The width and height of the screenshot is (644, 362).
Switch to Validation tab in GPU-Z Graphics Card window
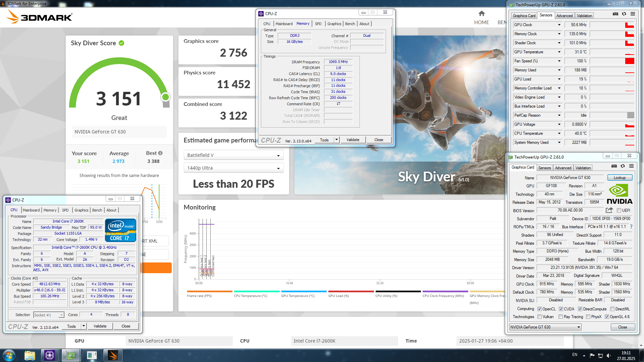(583, 168)
